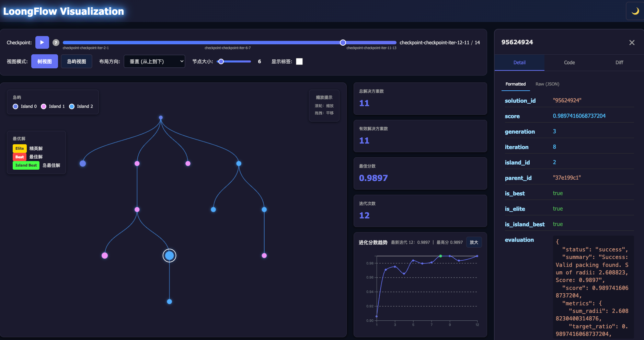644x340 pixels.
Task: Click the highlighted selected tree node
Action: (x=169, y=256)
